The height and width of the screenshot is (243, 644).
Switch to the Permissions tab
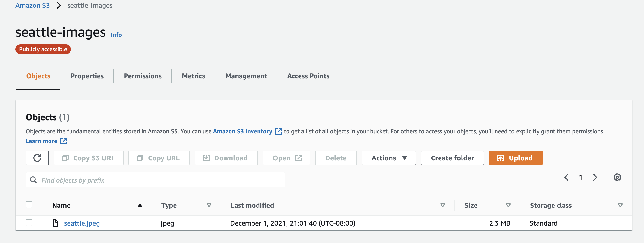pyautogui.click(x=142, y=76)
